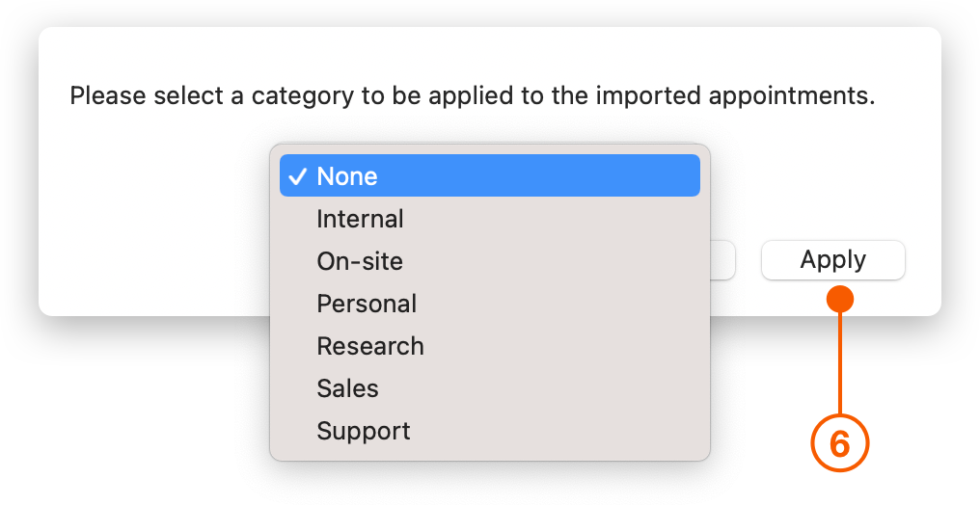
Task: Select the checked None category option
Action: click(489, 176)
